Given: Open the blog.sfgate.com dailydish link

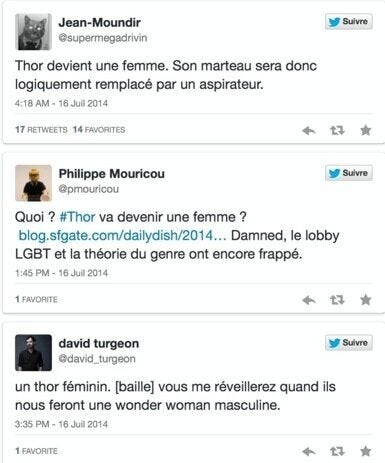Looking at the screenshot, I should click(122, 235).
